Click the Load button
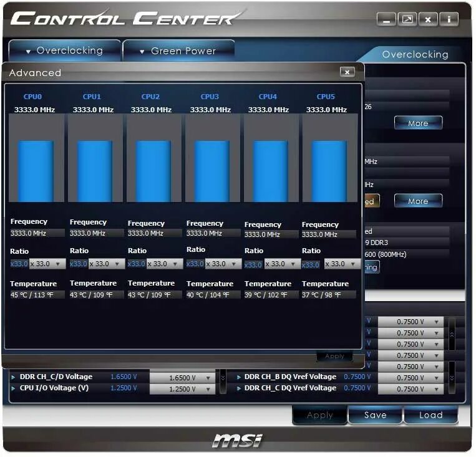476x457 pixels. (x=430, y=415)
